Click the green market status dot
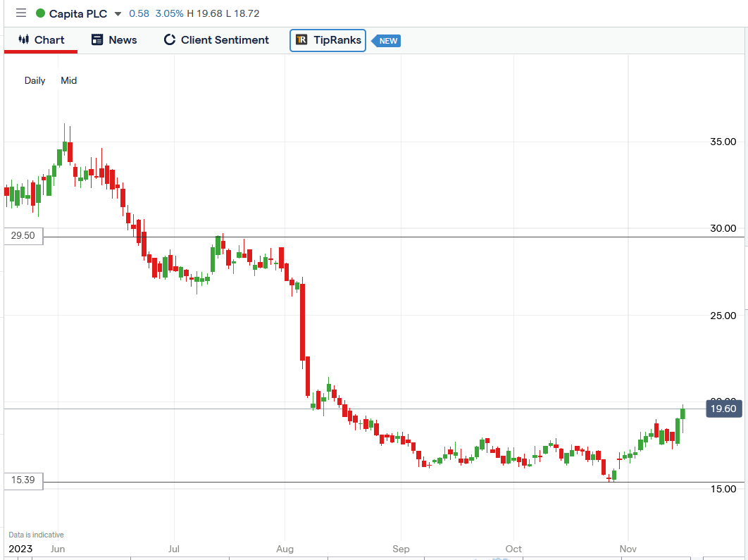Screen dimensions: 748x560 (x=41, y=13)
